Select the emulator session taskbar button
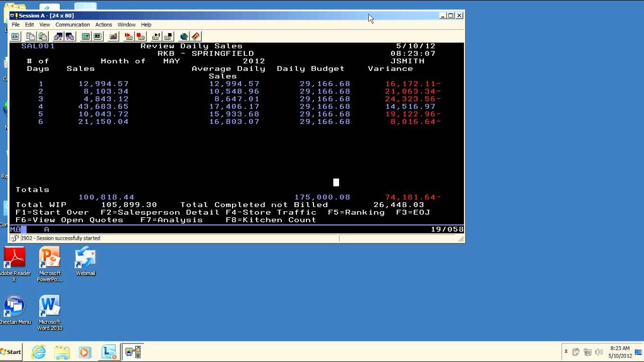644x362 pixels. (x=133, y=352)
